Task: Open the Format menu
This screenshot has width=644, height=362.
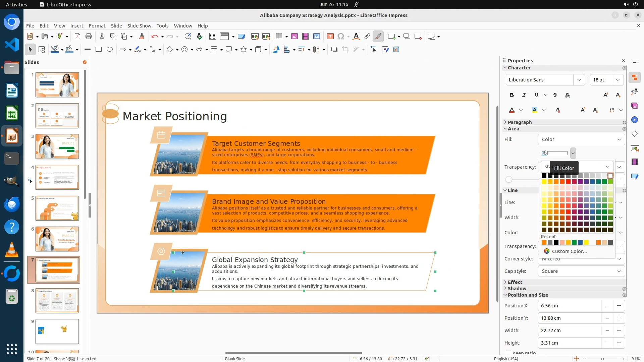Action: pos(97,25)
